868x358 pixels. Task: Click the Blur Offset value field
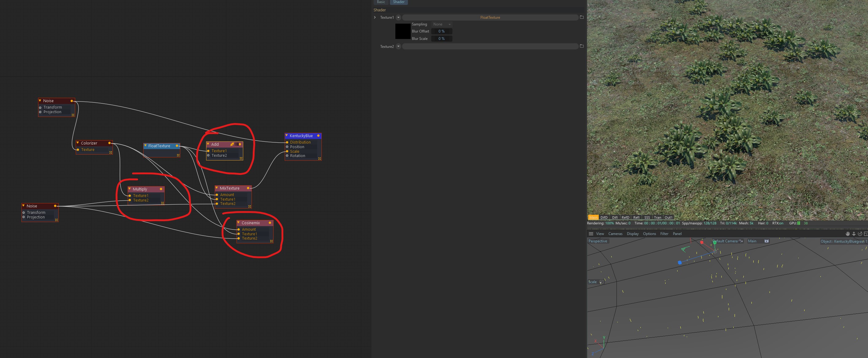click(441, 31)
